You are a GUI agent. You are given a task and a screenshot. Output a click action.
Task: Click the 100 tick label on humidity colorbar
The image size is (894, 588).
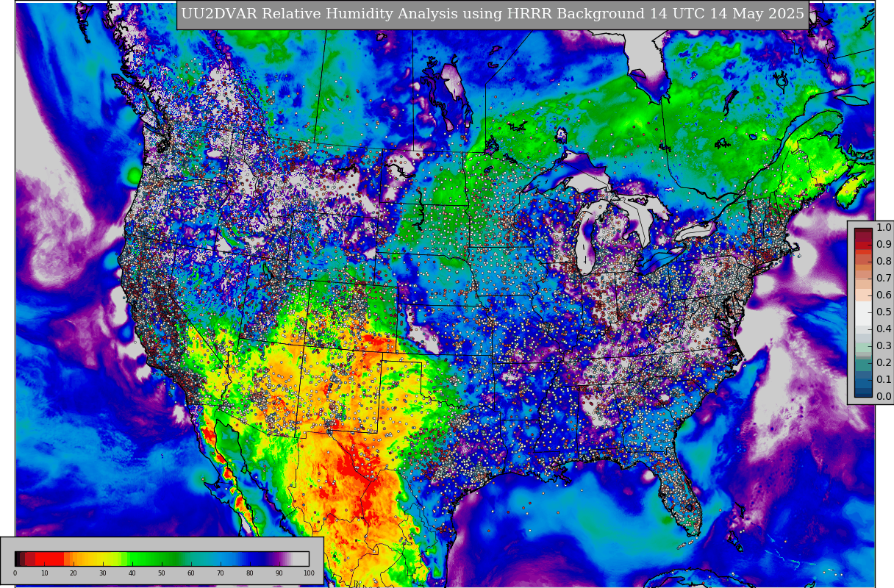point(309,573)
